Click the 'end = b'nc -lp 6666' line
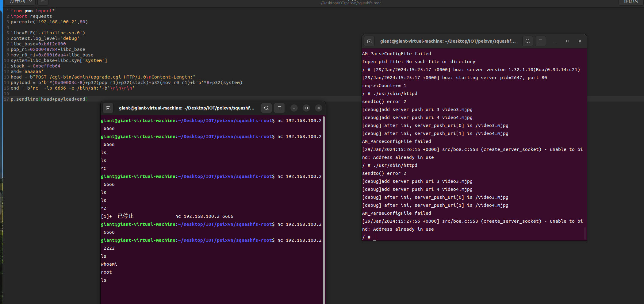Viewport: 644px width, 304px height. [x=73, y=88]
